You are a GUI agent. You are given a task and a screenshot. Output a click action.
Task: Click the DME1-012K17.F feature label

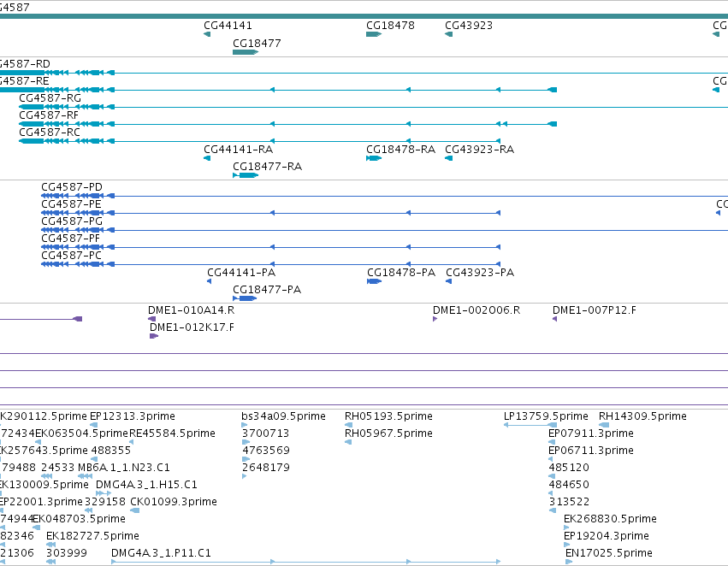click(x=192, y=327)
